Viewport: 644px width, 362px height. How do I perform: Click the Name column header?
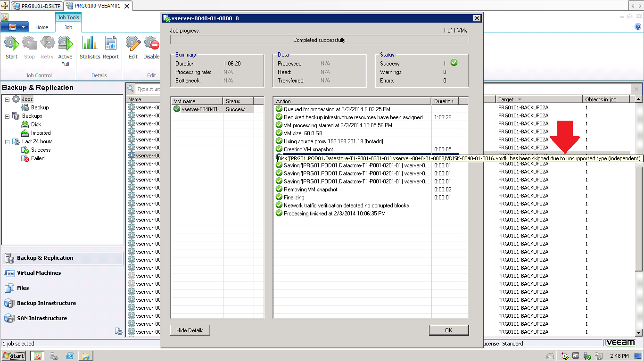coord(144,99)
